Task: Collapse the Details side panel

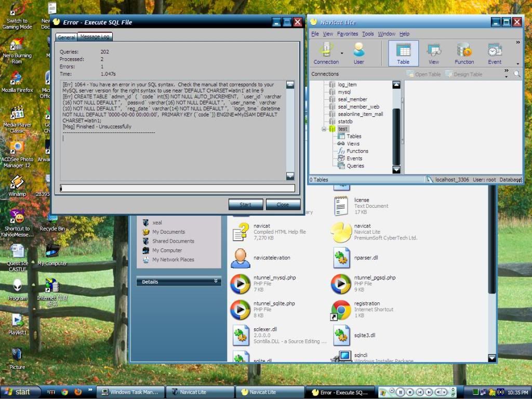Action: 216,281
